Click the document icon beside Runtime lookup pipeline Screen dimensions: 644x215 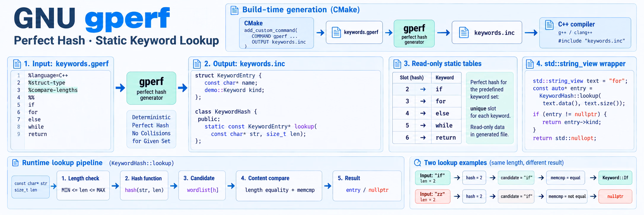point(15,163)
